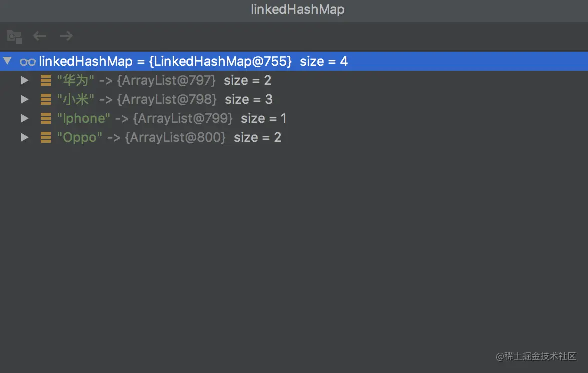Click the list icon beside "Iphone"

[46, 118]
